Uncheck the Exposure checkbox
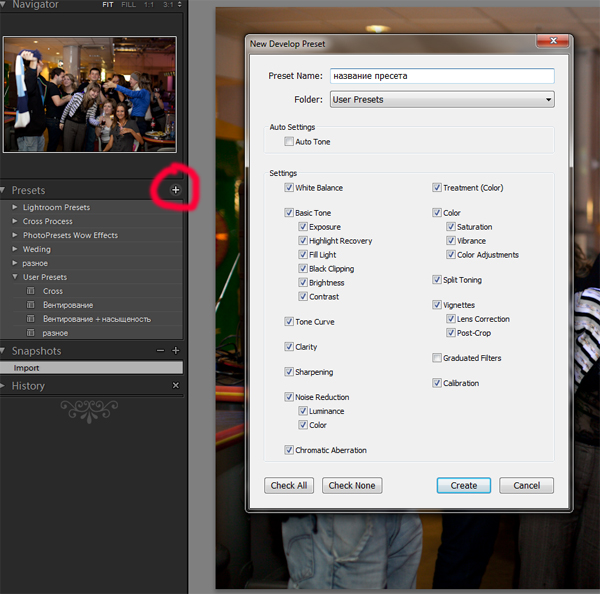 pos(303,227)
